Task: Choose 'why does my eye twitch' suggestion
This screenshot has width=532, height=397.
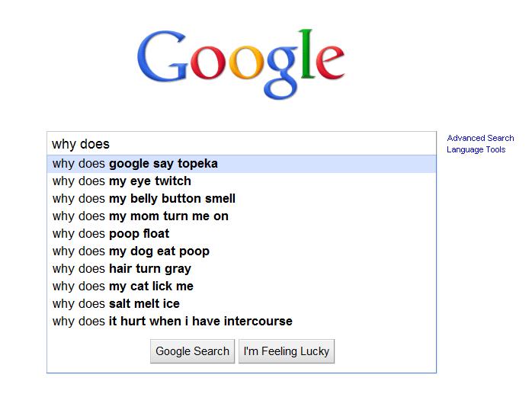Action: click(242, 181)
